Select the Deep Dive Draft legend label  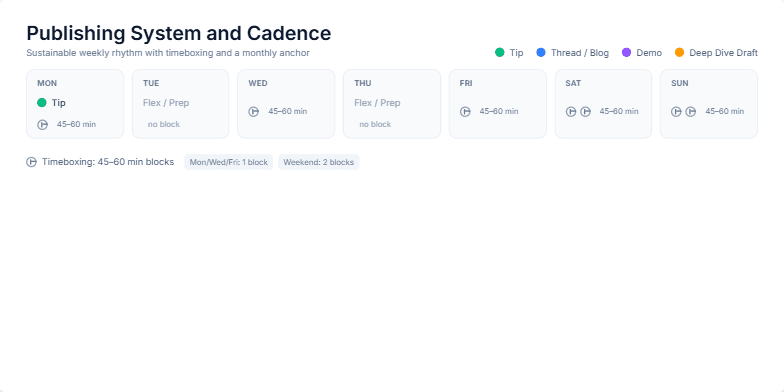(x=724, y=52)
